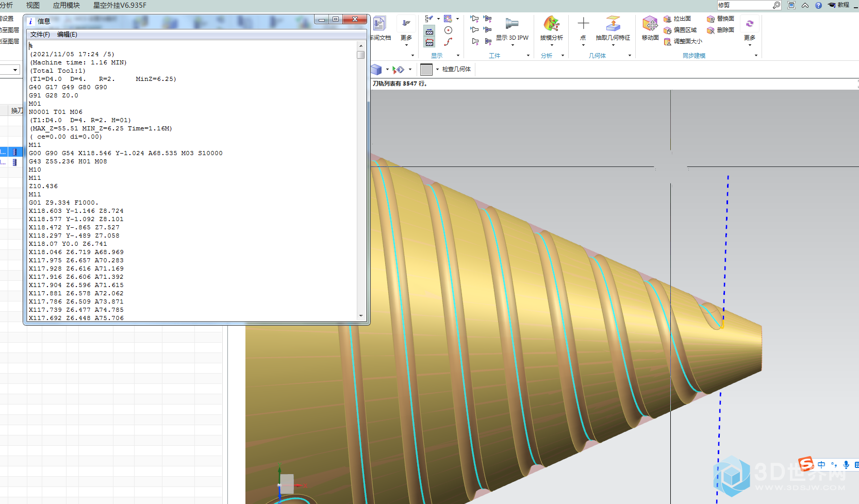Image resolution: width=859 pixels, height=504 pixels.
Task: Click the magnifier search icon in command finder
Action: (x=777, y=5)
